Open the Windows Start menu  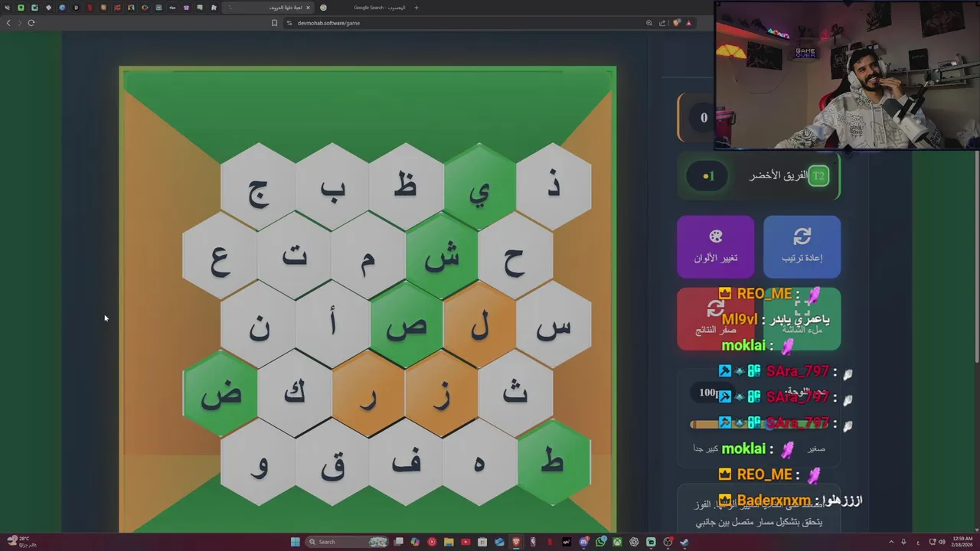tap(295, 542)
